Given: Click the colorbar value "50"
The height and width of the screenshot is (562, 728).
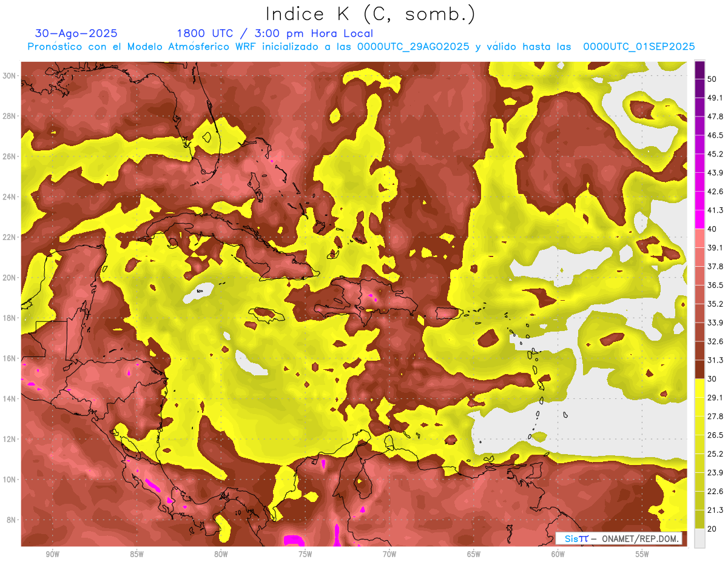Looking at the screenshot, I should [712, 79].
